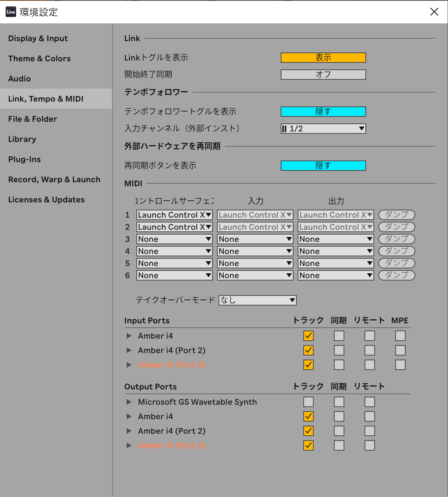Open 入力 dropdown in row 1
The width and height of the screenshot is (448, 497).
(x=255, y=215)
